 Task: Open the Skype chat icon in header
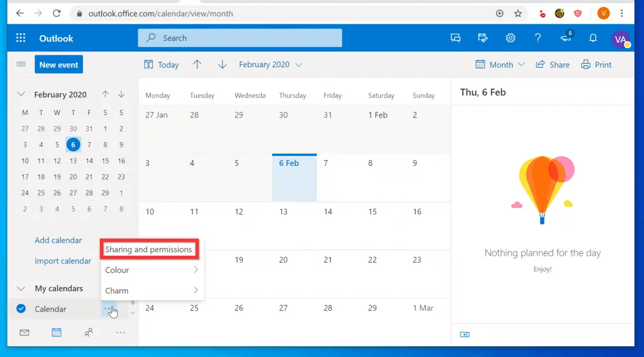(x=455, y=38)
